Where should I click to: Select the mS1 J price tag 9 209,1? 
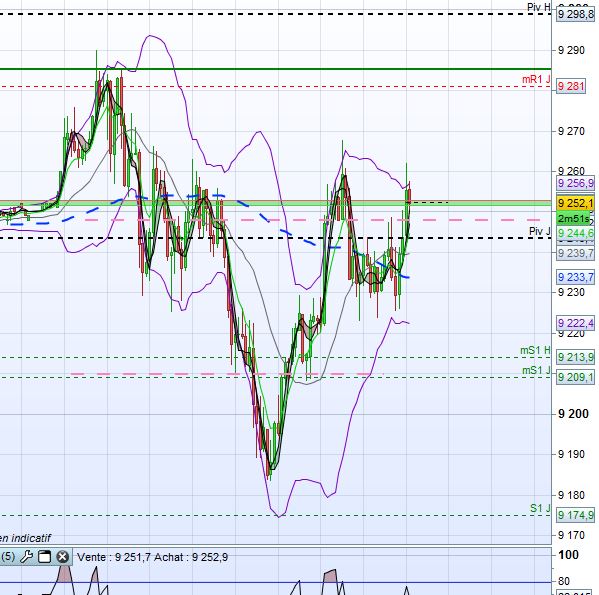(575, 377)
